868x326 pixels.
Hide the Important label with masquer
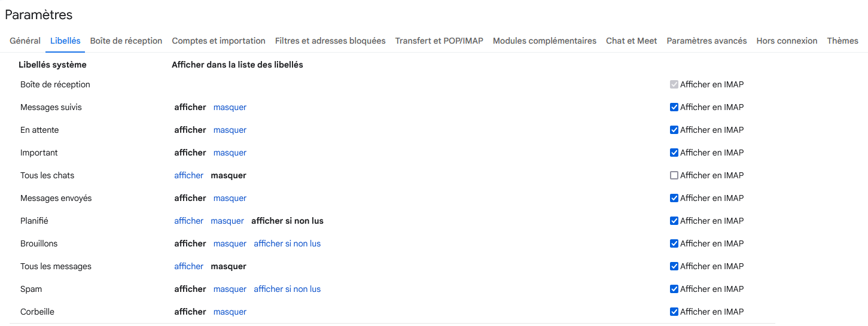[x=230, y=153]
